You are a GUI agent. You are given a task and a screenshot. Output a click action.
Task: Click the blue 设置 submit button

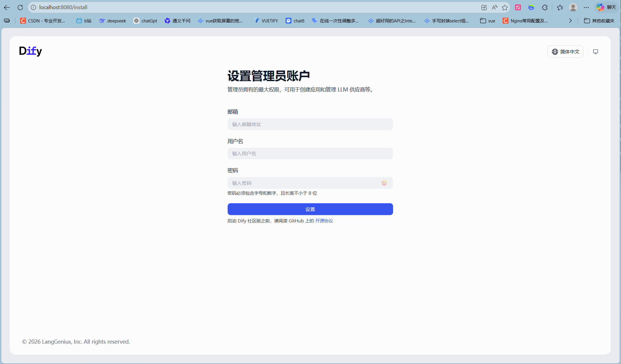click(310, 209)
